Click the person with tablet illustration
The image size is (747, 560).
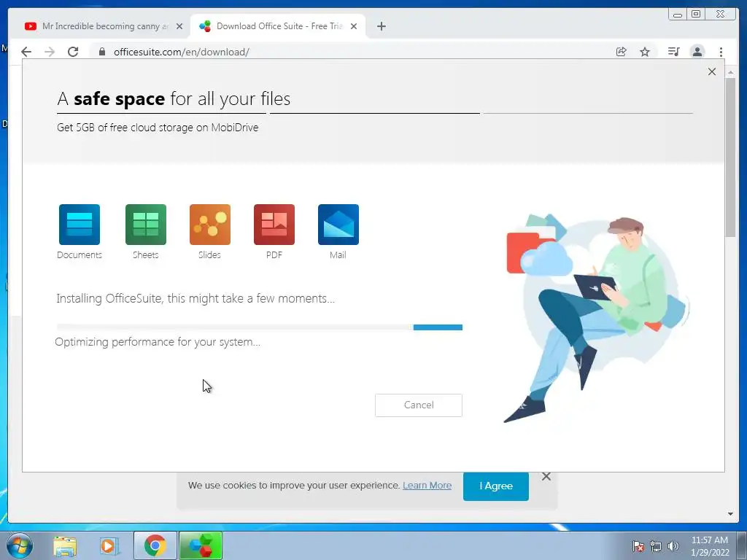pos(597,318)
